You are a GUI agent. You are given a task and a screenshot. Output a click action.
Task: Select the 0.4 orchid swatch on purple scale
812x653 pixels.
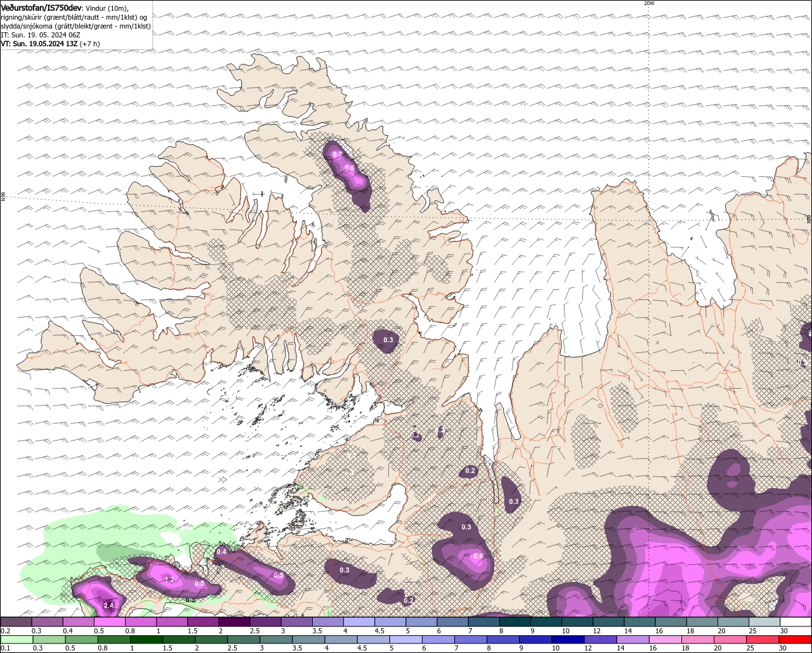(78, 622)
